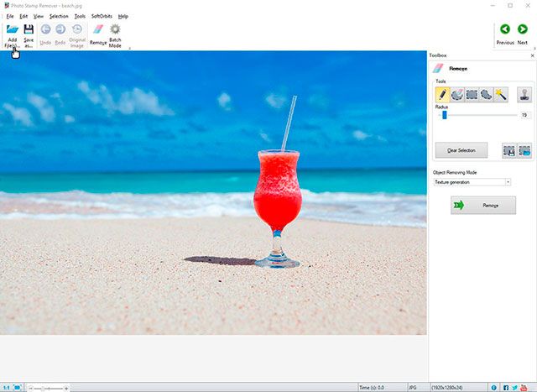Click the Radius slider track
537x392 pixels.
click(x=478, y=115)
